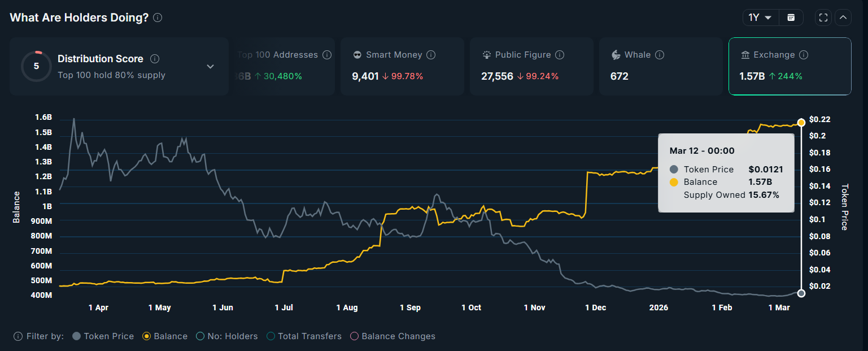Click the fullscreen expand icon
Viewport: 868px width, 351px height.
click(x=823, y=18)
